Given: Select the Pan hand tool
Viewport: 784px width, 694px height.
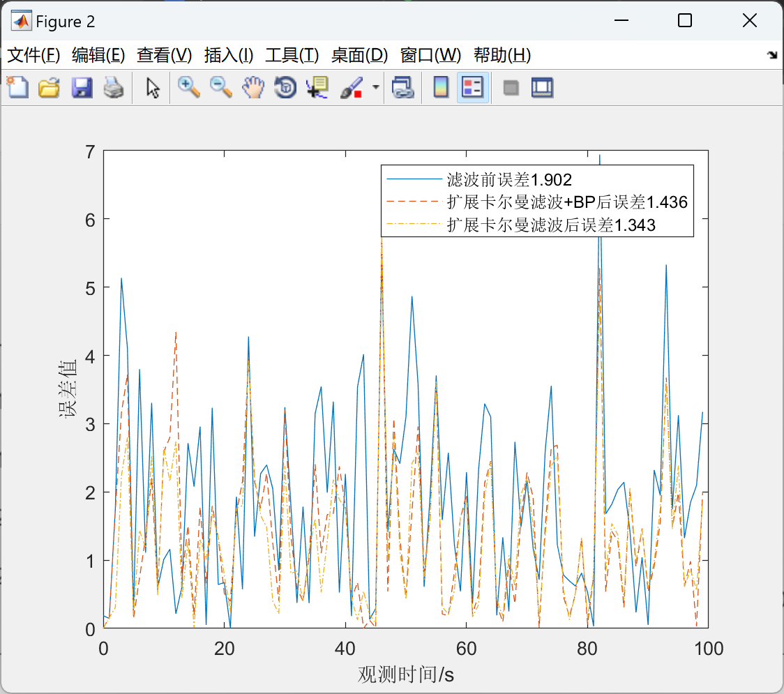Looking at the screenshot, I should (x=253, y=87).
